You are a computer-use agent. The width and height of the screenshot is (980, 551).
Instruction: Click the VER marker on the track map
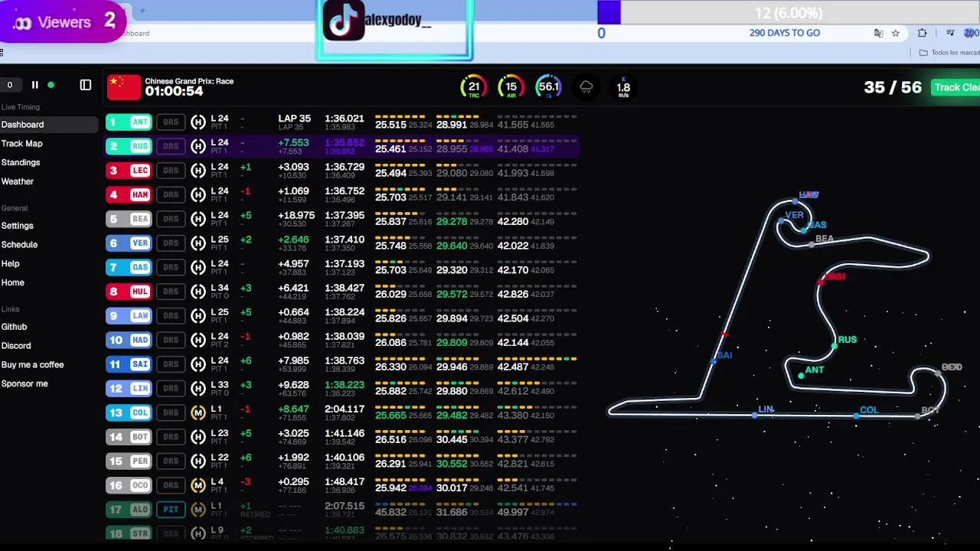coord(781,220)
